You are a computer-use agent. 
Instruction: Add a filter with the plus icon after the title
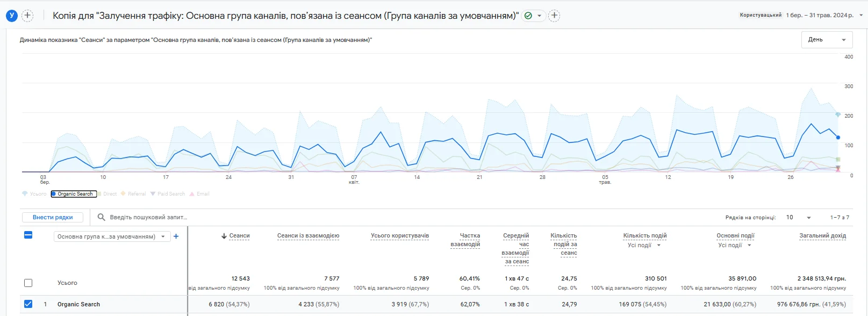tap(554, 16)
